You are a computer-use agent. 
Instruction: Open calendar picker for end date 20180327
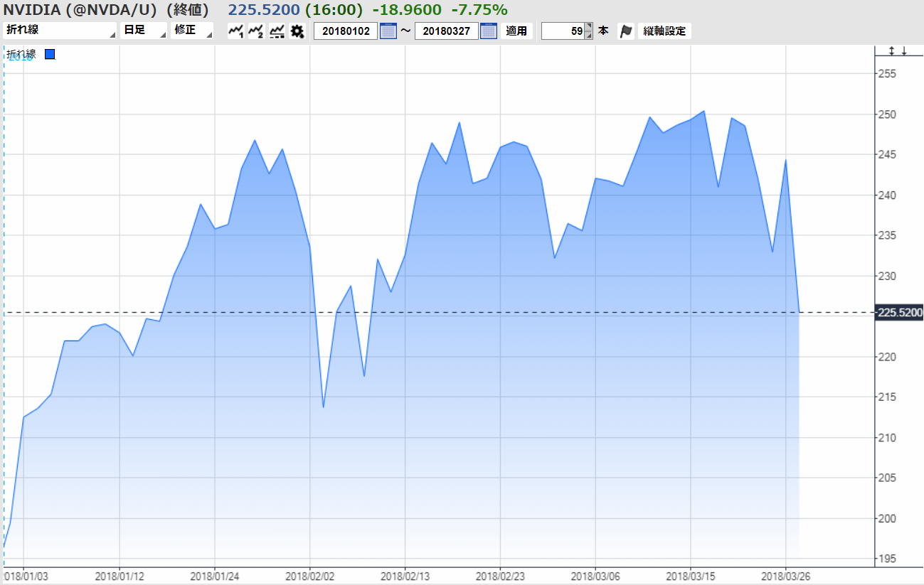[x=489, y=31]
